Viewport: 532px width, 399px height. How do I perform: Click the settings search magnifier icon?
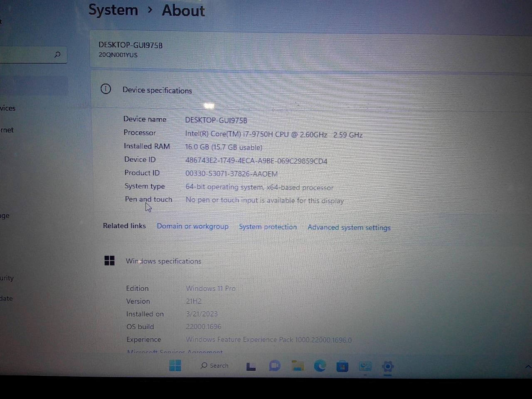[x=57, y=54]
